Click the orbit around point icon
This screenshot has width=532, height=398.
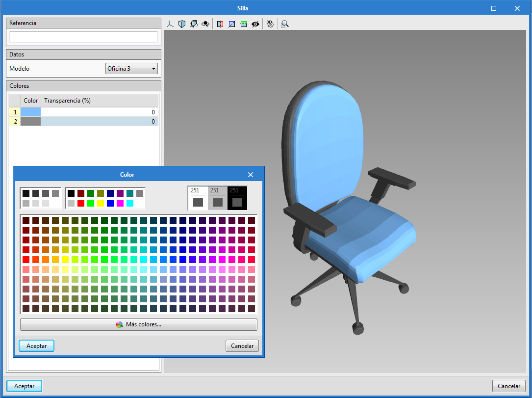click(205, 24)
